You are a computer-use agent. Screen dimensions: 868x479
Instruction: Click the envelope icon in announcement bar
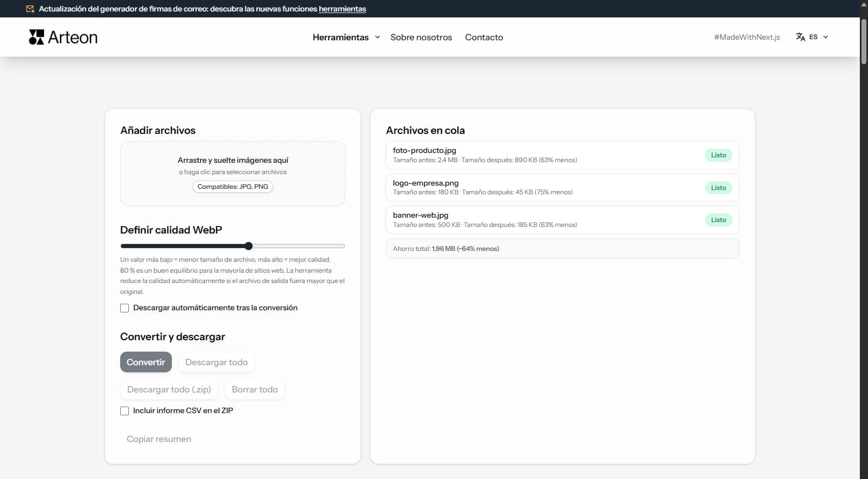tap(30, 9)
